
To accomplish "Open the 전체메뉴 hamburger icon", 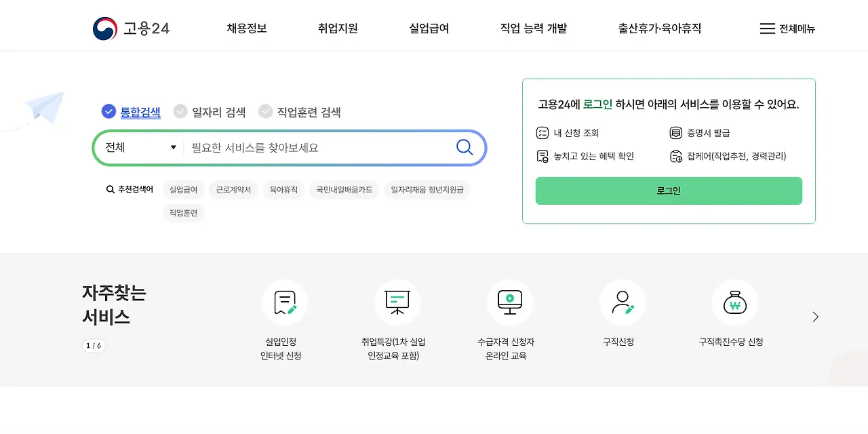I will [x=767, y=28].
